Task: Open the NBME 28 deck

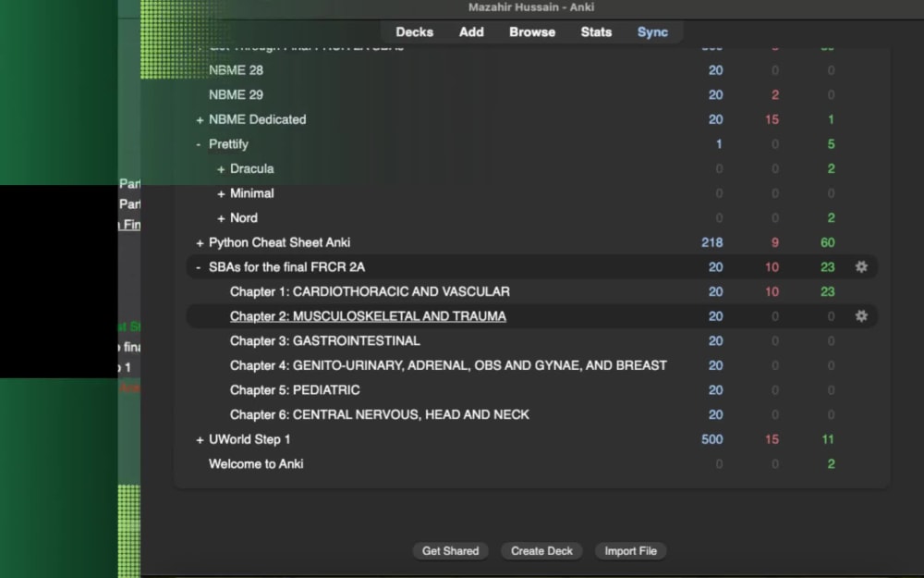Action: tap(236, 70)
